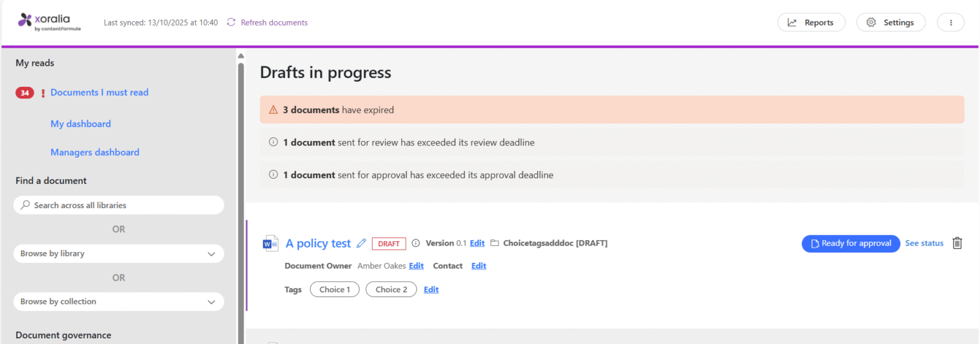
Task: Click the info icon next to Version
Action: pyautogui.click(x=416, y=243)
